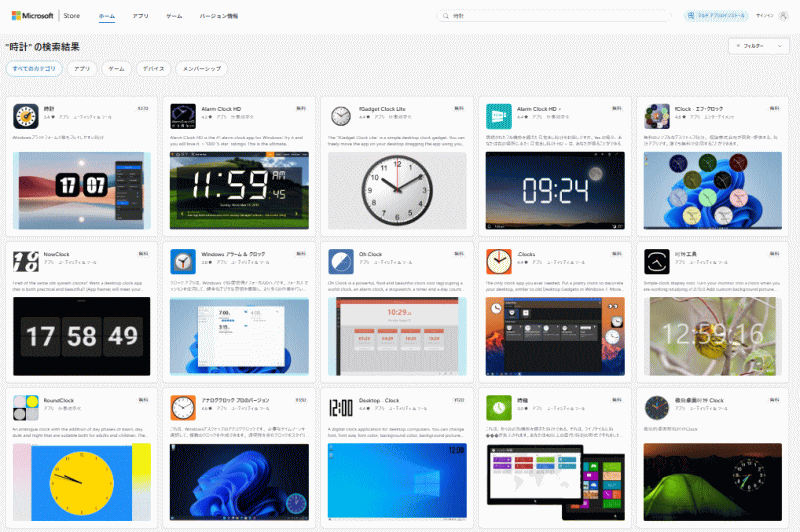
Task: Click the RoundClock app icon
Action: 24,407
